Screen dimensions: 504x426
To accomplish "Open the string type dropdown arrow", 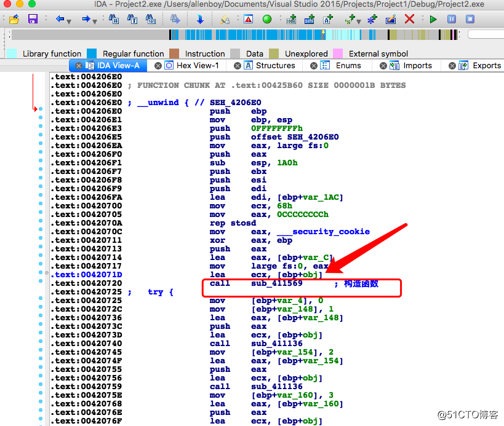I will coord(359,22).
